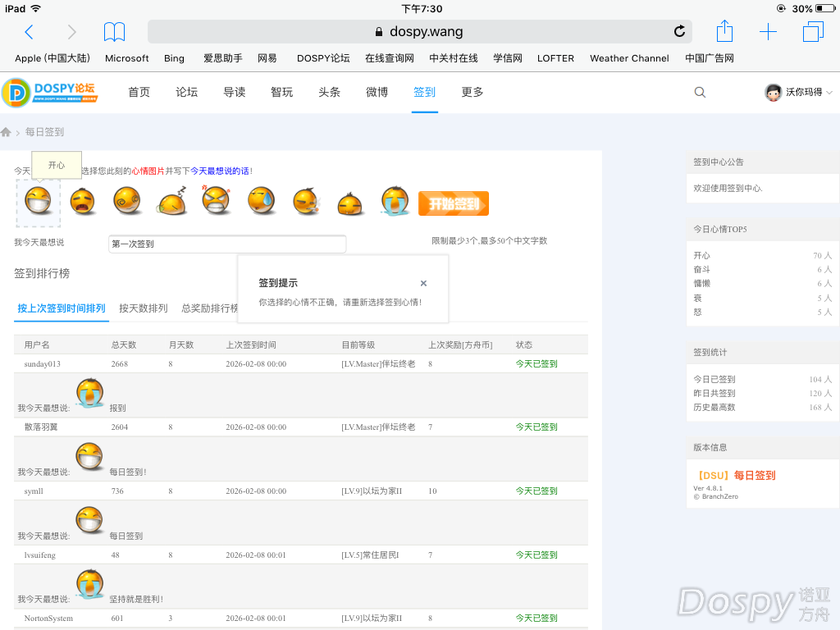Screen dimensions: 840x630
Task: Select the sweating mood emoji
Action: [x=262, y=202]
